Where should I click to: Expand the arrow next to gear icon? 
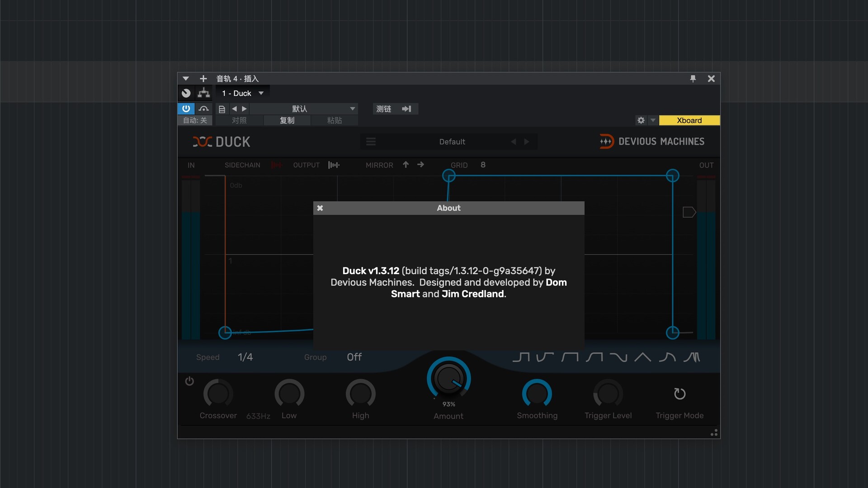(x=653, y=120)
